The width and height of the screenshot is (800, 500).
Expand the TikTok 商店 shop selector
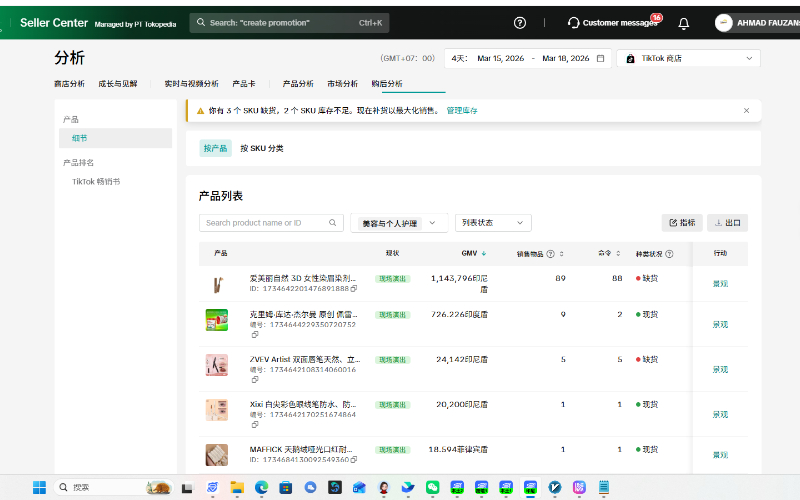[x=688, y=58]
